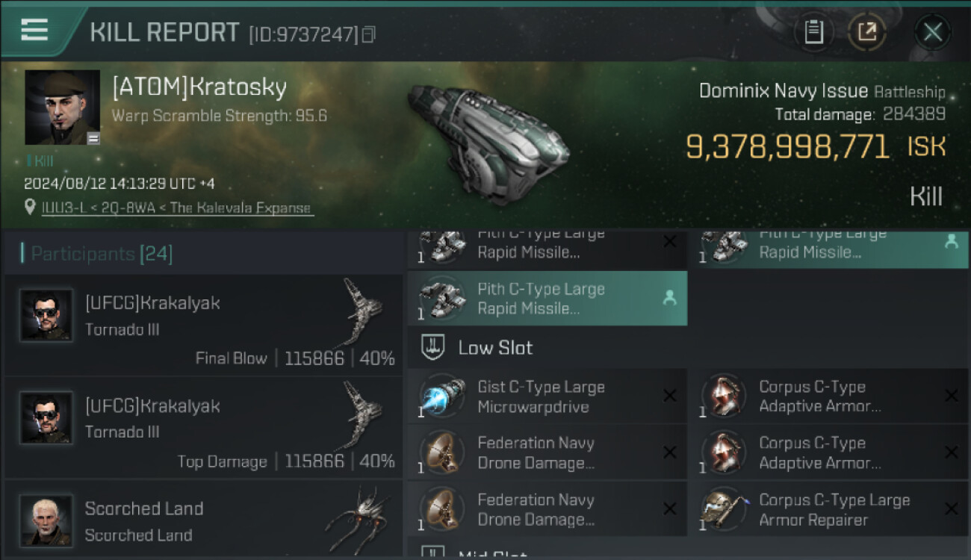Screen dimensions: 971x560
Task: Open the hamburger menu
Action: (x=34, y=30)
